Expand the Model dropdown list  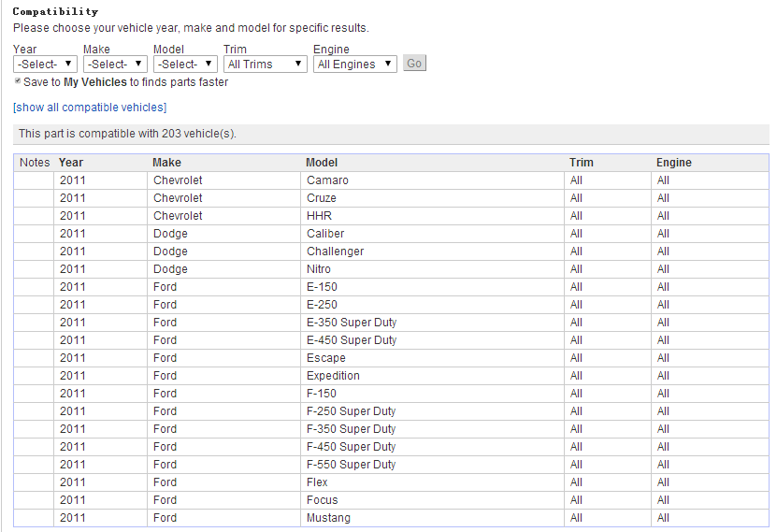click(185, 65)
